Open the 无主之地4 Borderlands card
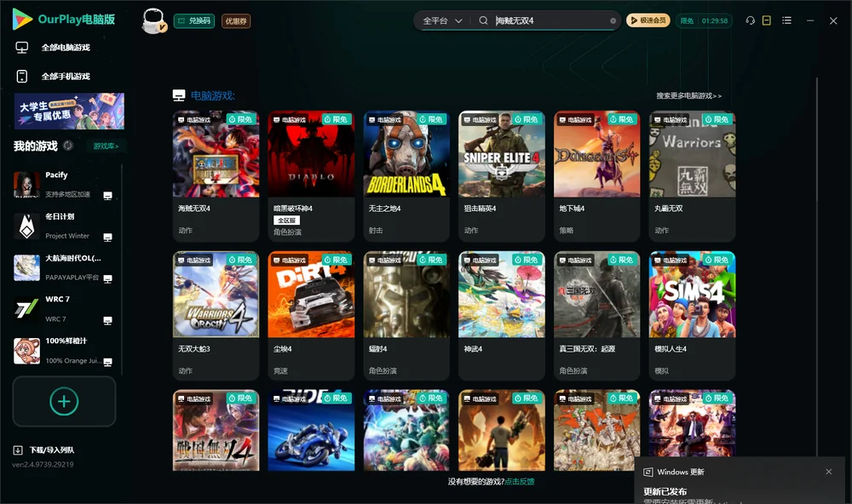The height and width of the screenshot is (504, 852). click(406, 176)
